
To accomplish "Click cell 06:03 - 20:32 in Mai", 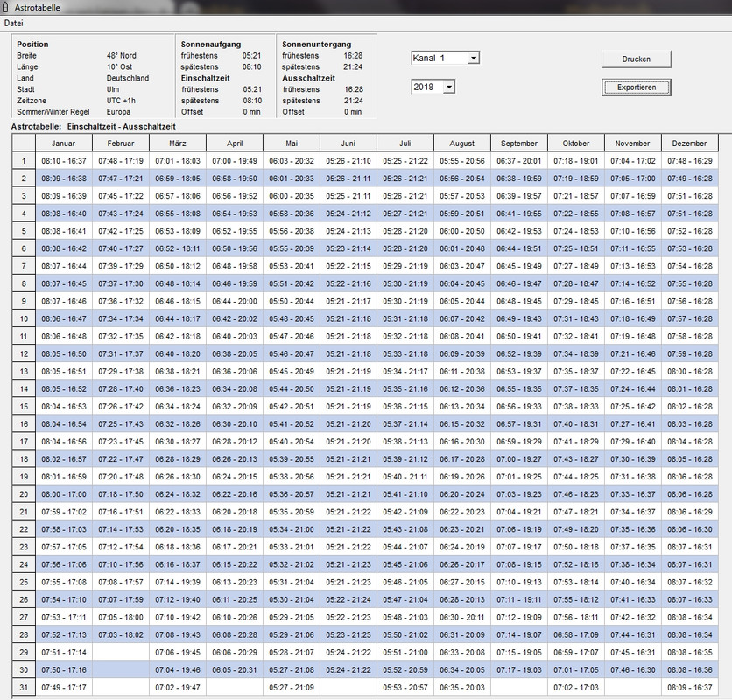I will 292,161.
